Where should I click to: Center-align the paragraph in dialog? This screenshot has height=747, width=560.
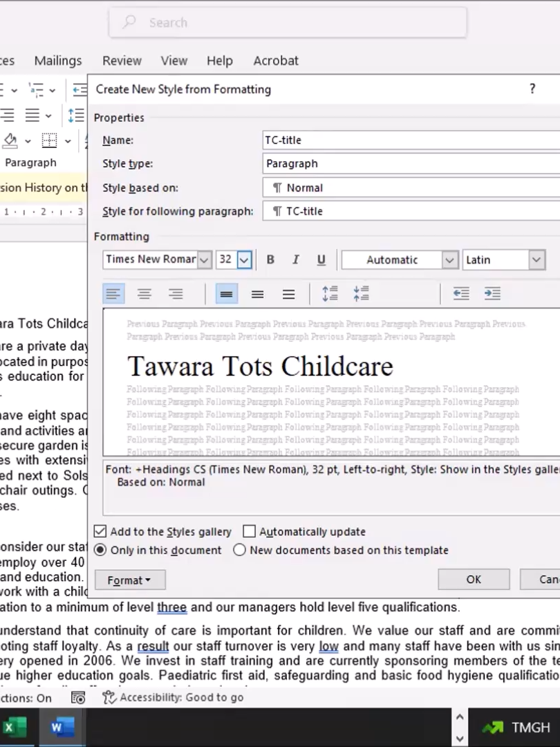point(144,293)
